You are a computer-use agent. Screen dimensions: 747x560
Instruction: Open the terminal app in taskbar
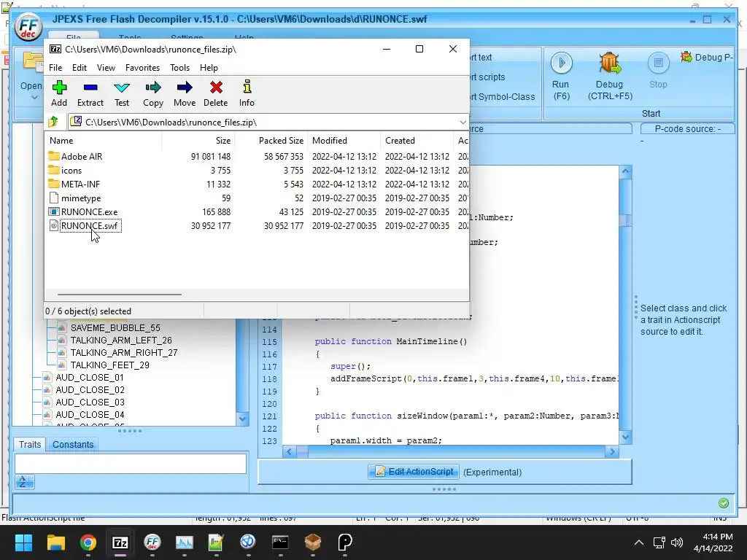280,542
